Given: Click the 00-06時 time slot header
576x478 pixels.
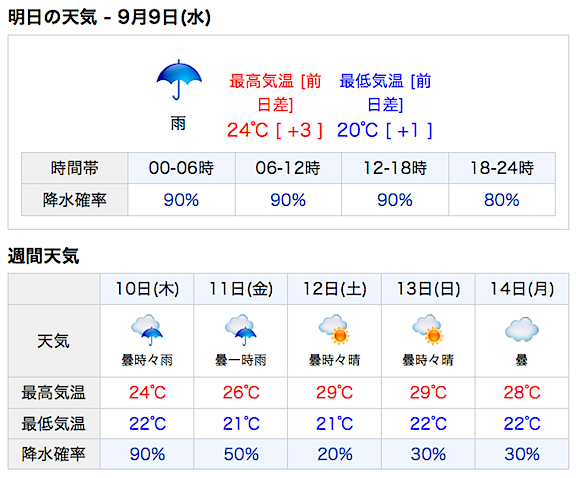Looking at the screenshot, I should coord(181,168).
